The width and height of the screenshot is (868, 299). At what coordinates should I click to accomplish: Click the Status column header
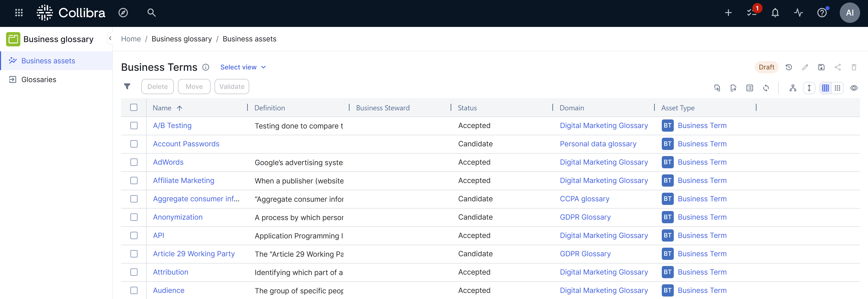point(467,108)
